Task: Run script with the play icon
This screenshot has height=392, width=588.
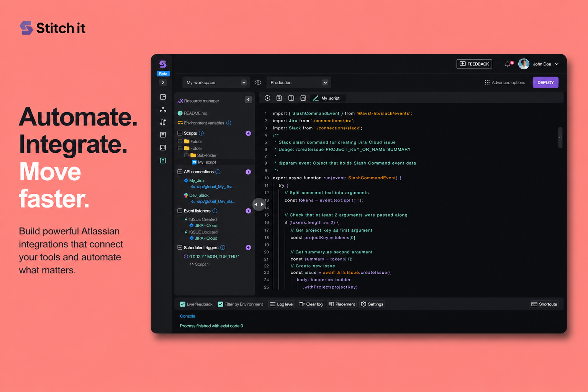Action: [x=267, y=98]
